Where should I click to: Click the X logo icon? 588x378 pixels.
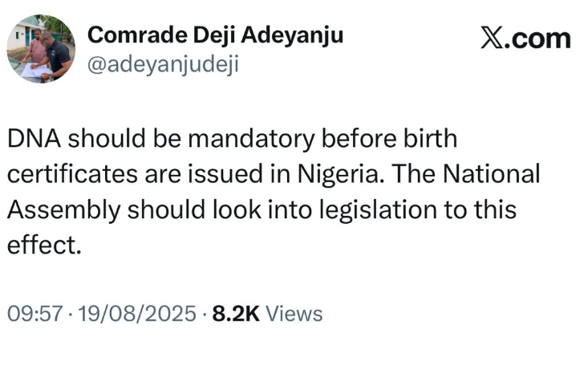coord(491,38)
